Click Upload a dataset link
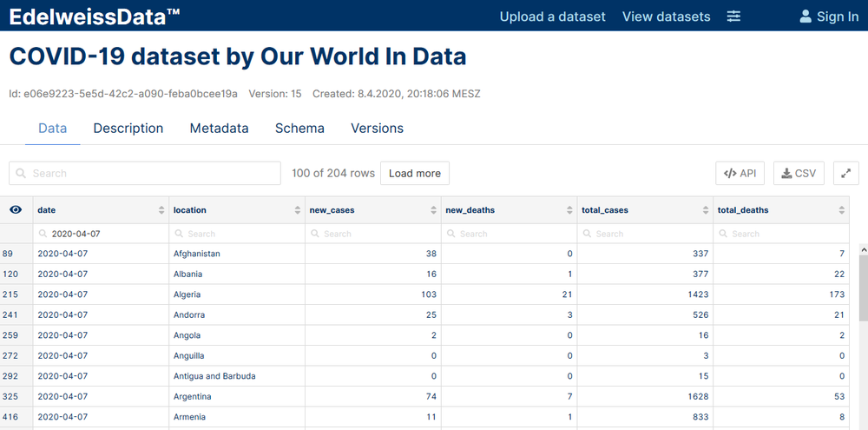This screenshot has height=430, width=868. (552, 17)
